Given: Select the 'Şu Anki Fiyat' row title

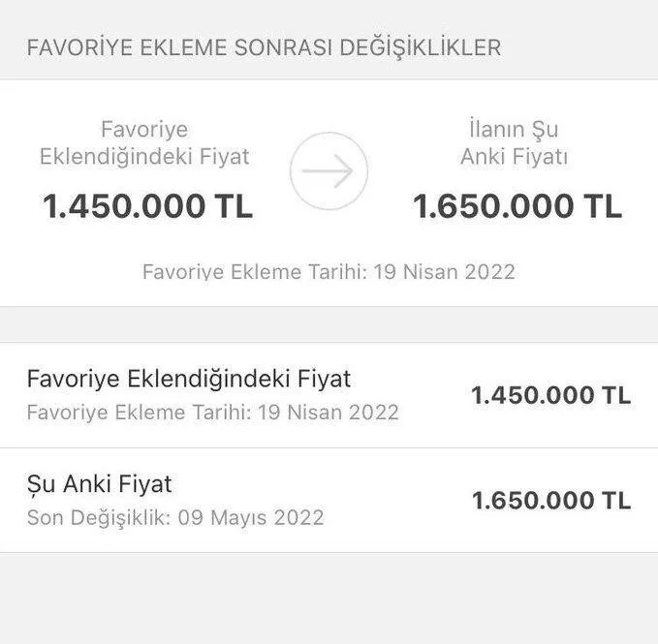Looking at the screenshot, I should click(100, 483).
